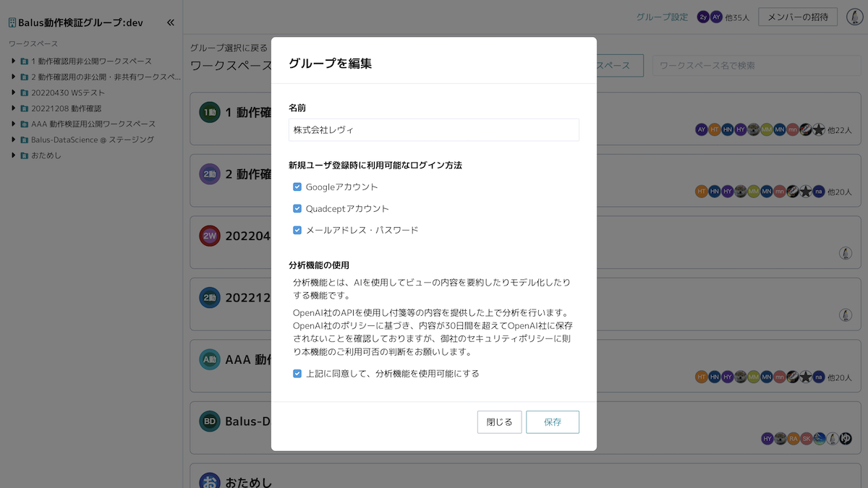This screenshot has height=488, width=868.
Task: Expand the 1 動作確認用非公開ワークスペース tree node
Action: coord(13,61)
